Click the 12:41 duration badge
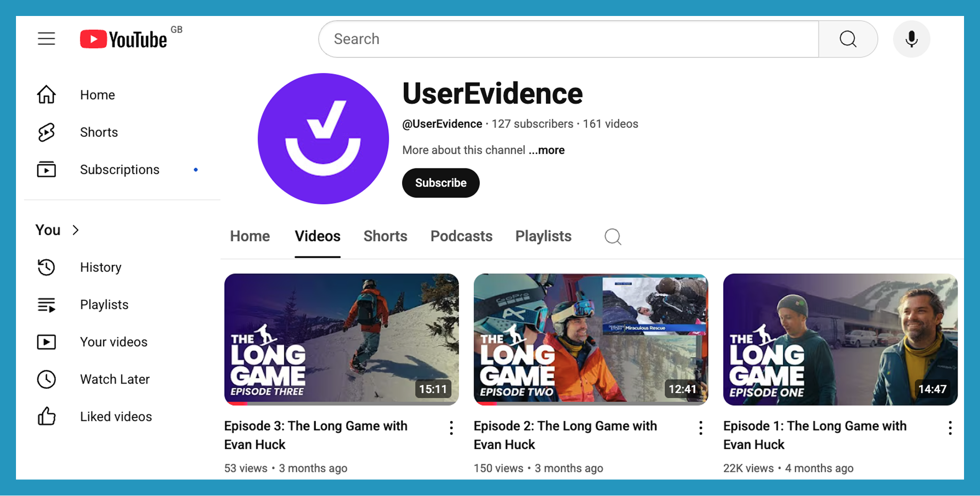This screenshot has width=980, height=496. coord(683,389)
